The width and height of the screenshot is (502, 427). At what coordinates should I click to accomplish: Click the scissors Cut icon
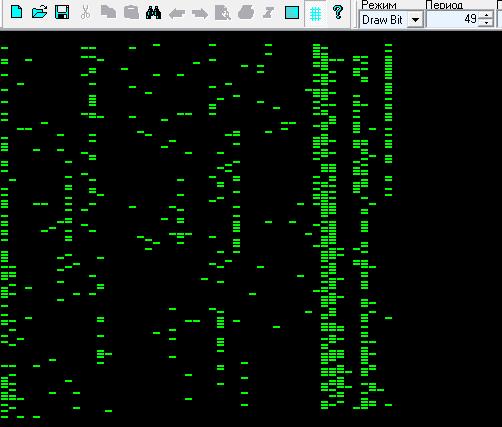pyautogui.click(x=85, y=12)
